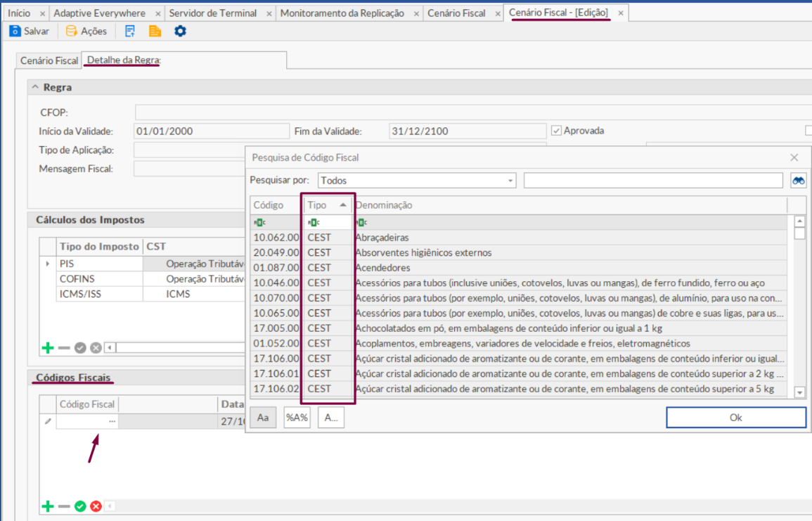Screen dimensions: 812x521
Task: Close the Monitoramento da Replicação tab
Action: [416, 13]
